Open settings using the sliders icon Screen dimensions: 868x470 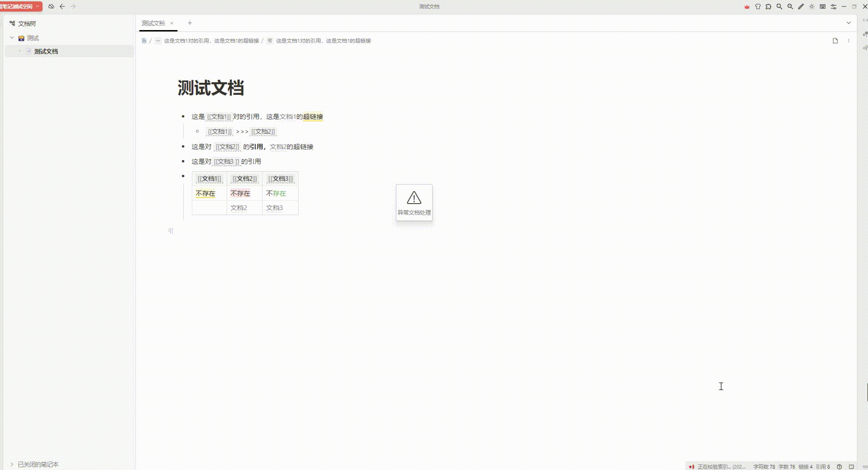833,6
